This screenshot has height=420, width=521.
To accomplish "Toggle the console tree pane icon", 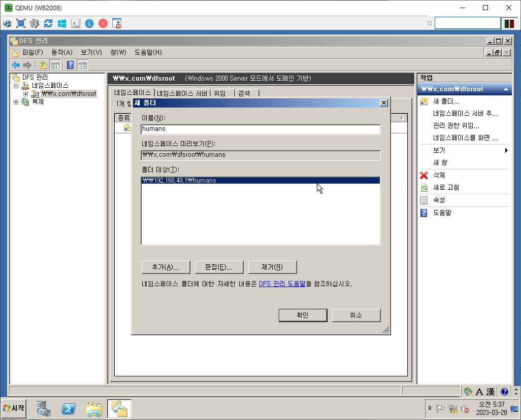I will pyautogui.click(x=55, y=65).
